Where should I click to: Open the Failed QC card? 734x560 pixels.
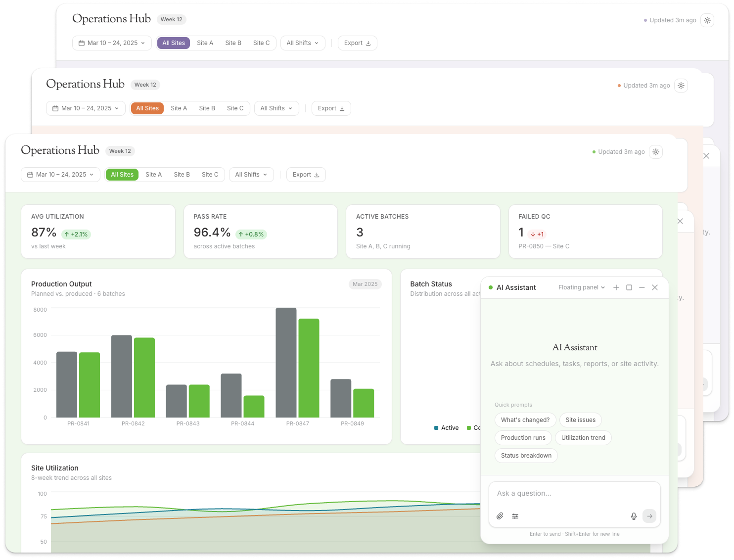[586, 232]
